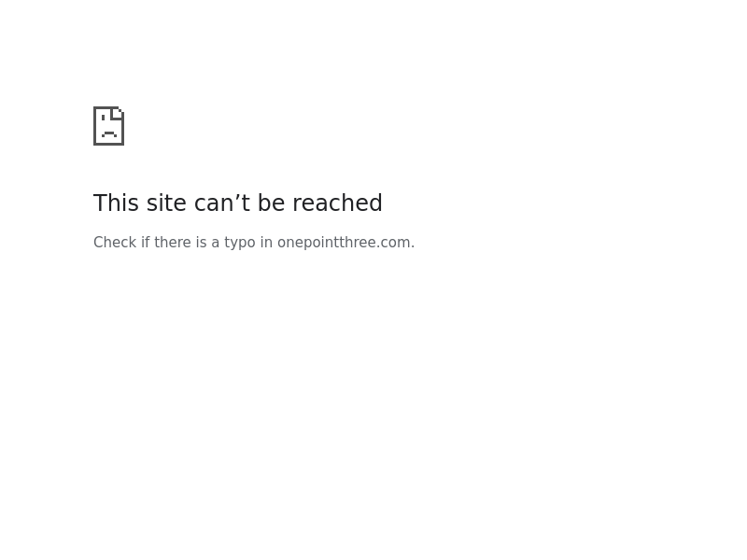Screen dimensions: 747x560
Task: Click the folded corner of the sad page icon
Action: [118, 113]
